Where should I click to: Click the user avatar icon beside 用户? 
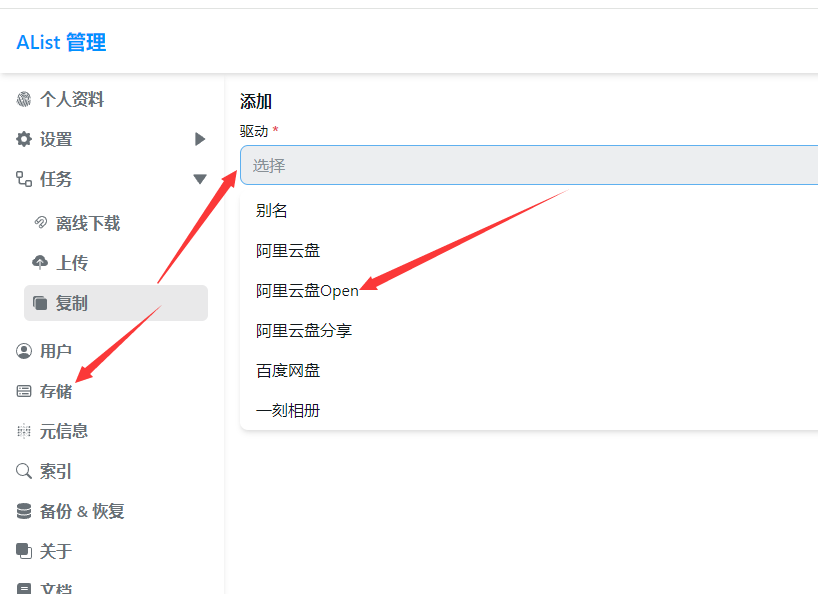23,351
